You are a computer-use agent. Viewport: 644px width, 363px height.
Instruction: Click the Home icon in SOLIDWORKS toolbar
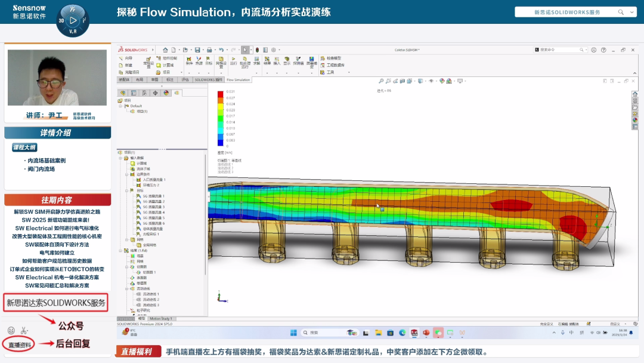(165, 50)
